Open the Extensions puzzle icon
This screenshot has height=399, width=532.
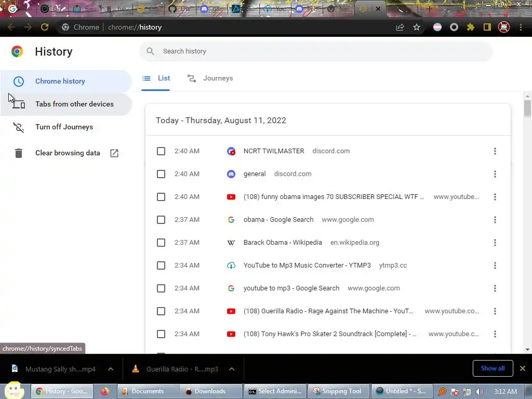click(470, 27)
